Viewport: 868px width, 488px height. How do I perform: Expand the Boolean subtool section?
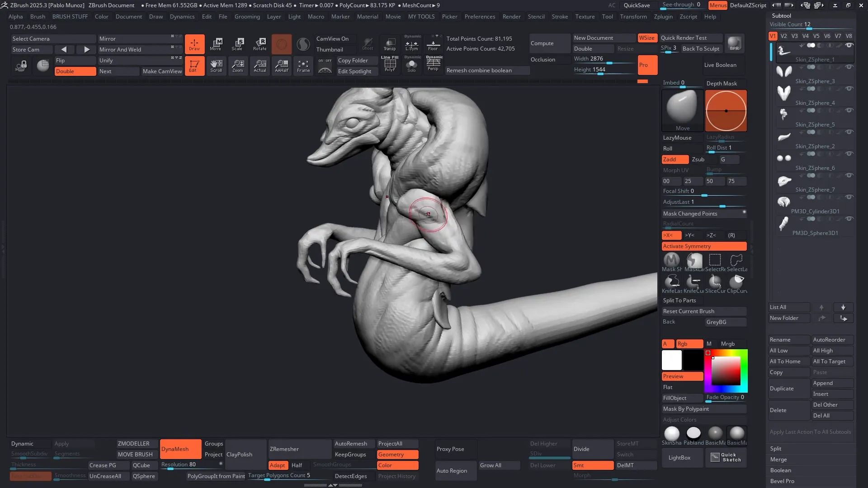click(780, 470)
